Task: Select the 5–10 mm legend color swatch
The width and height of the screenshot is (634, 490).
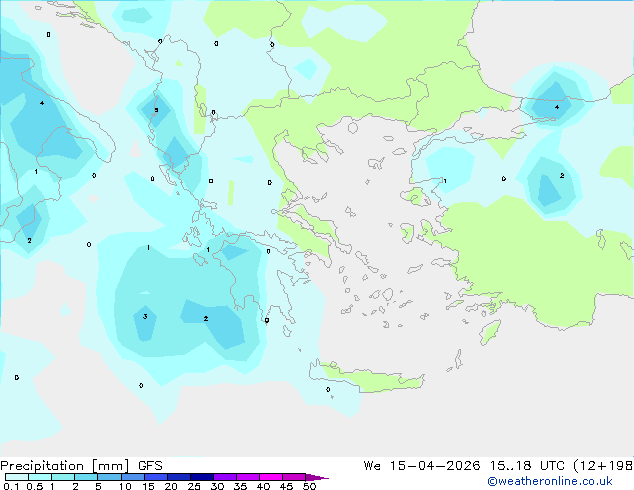Action: click(x=109, y=477)
